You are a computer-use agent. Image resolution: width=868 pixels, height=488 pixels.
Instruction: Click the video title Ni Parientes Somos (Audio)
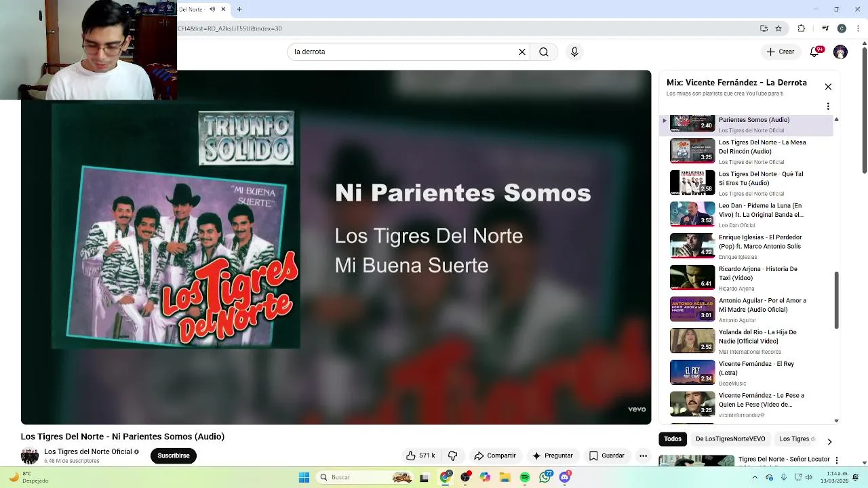[123, 436]
